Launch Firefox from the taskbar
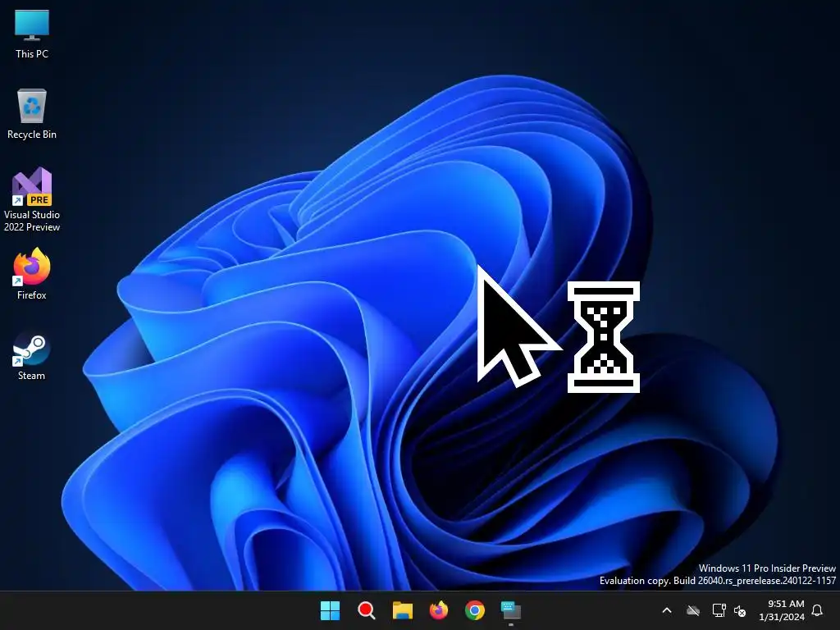 (x=439, y=610)
